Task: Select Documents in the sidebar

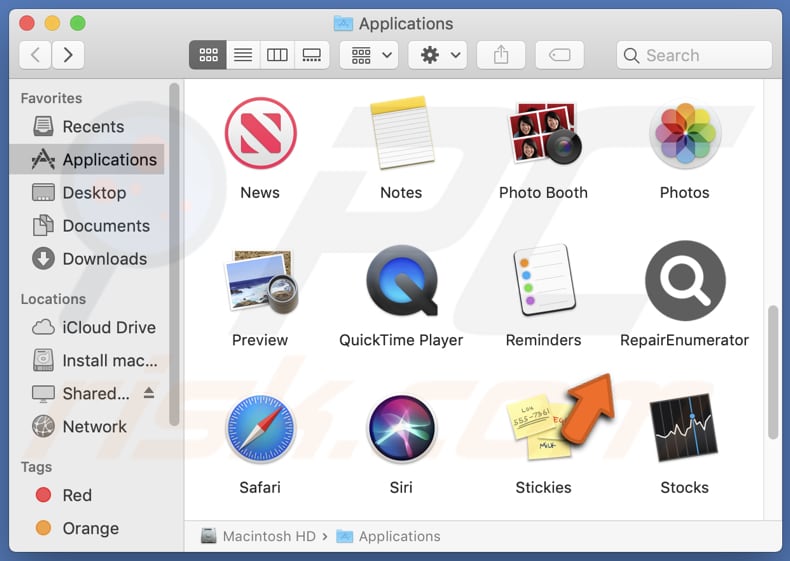Action: [87, 226]
